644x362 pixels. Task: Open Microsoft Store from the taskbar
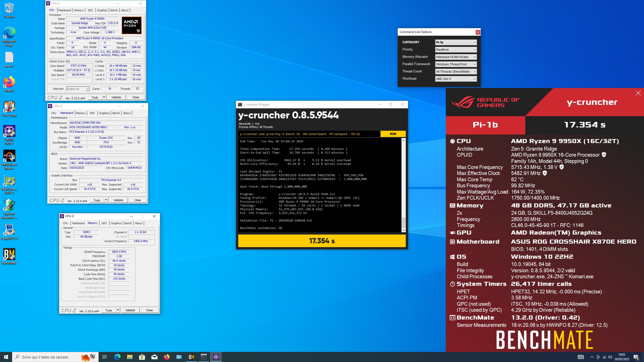pyautogui.click(x=142, y=357)
